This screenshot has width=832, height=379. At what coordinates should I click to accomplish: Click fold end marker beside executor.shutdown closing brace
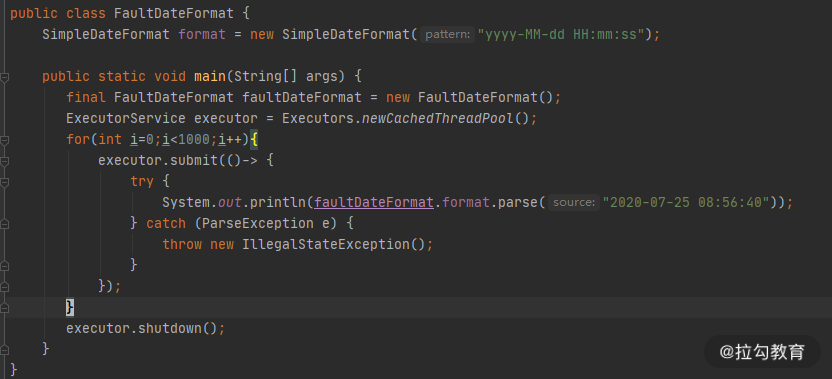pyautogui.click(x=4, y=350)
